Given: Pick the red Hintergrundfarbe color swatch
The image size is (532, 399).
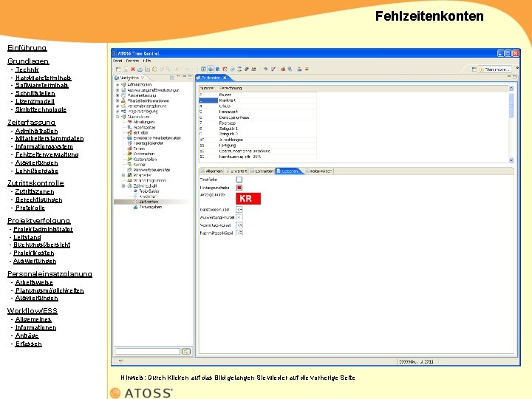Looking at the screenshot, I should pos(239,188).
